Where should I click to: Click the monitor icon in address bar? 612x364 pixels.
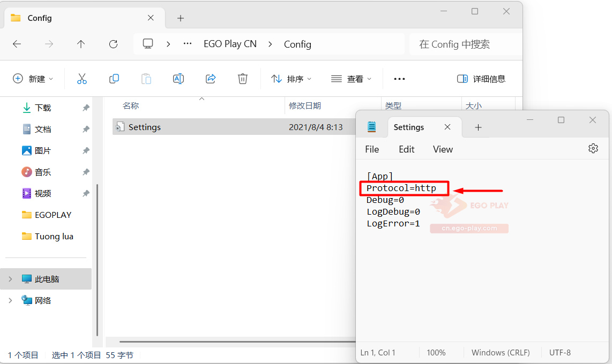pos(148,44)
